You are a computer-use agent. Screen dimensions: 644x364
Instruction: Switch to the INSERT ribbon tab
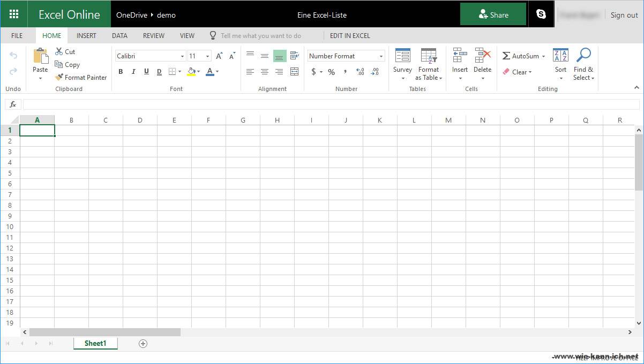[86, 36]
